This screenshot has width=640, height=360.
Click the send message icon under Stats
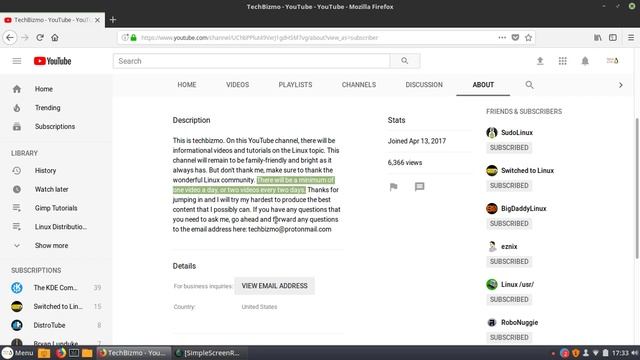[x=420, y=187]
